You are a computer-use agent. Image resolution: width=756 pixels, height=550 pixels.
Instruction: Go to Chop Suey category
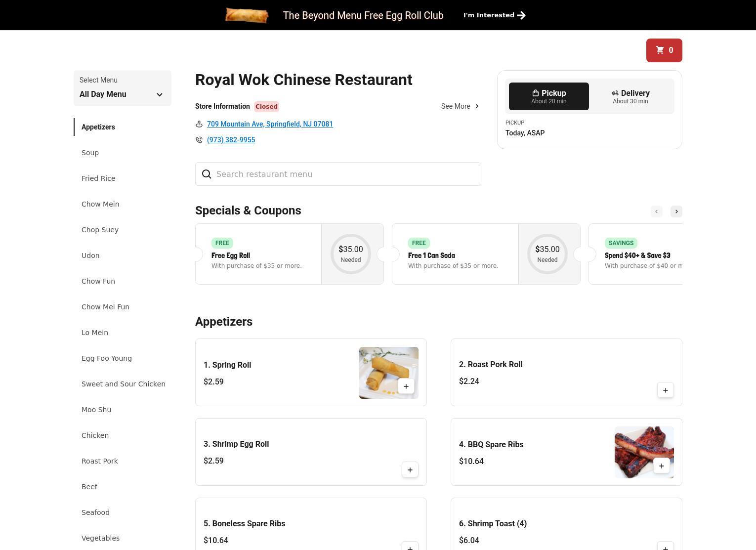tap(100, 230)
